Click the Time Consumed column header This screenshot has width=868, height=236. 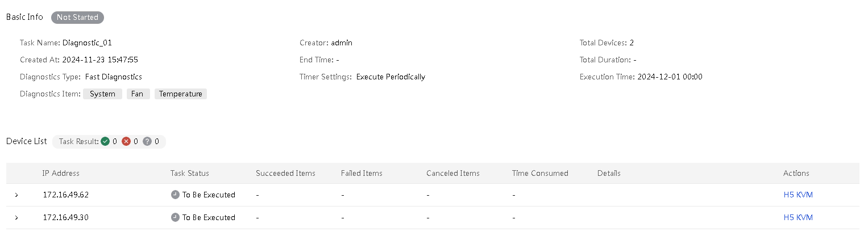[540, 173]
